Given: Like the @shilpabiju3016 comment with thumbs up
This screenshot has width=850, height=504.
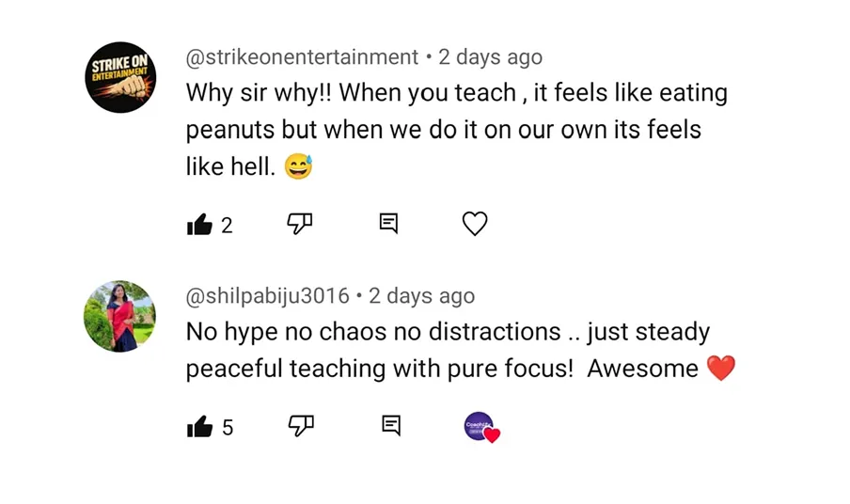Looking at the screenshot, I should pyautogui.click(x=199, y=427).
